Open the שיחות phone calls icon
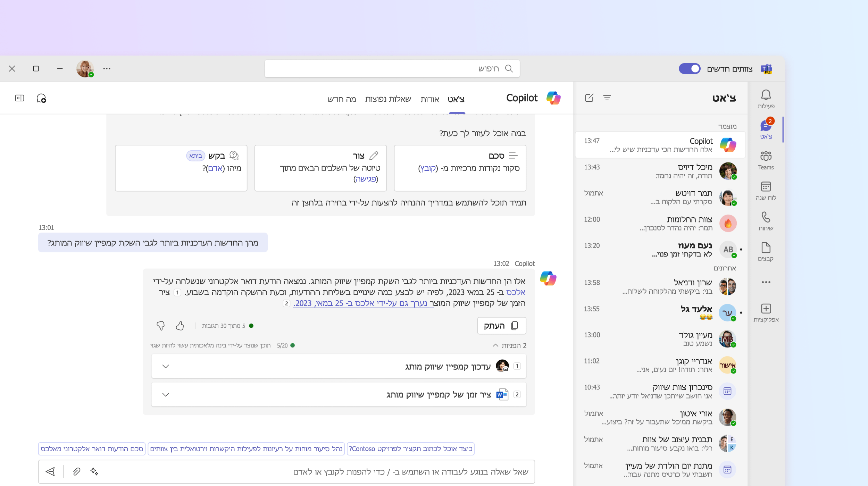 [x=766, y=221]
